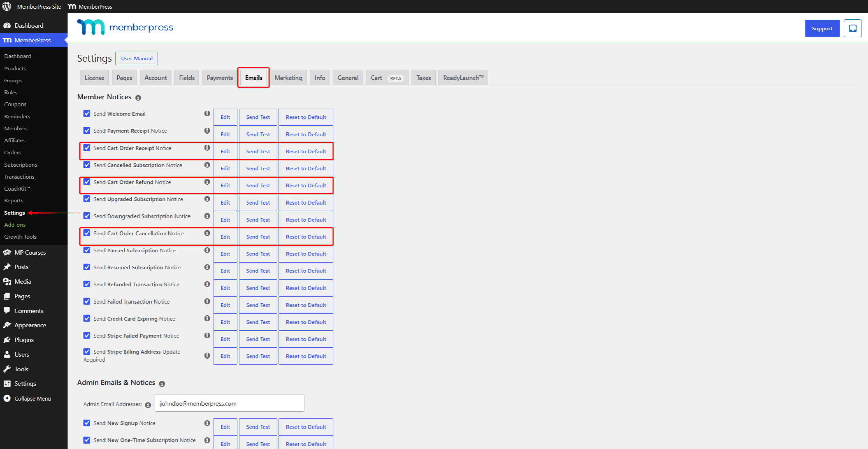The image size is (868, 449).
Task: Show info tooltip for Payment Receipt Notice
Action: 207,131
